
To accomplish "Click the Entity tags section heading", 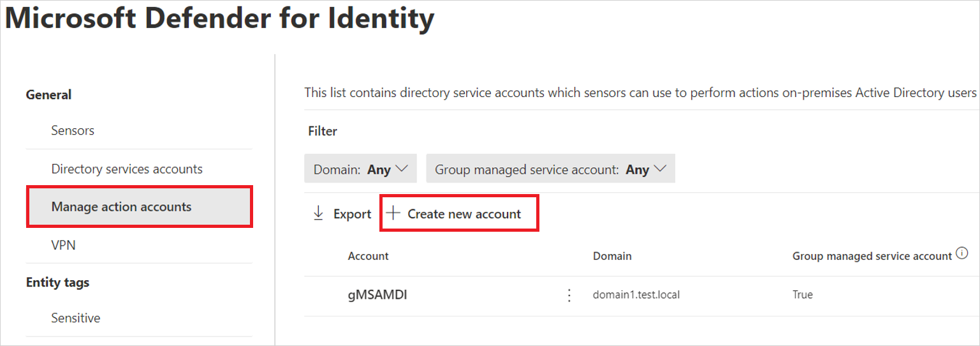I will click(x=57, y=282).
